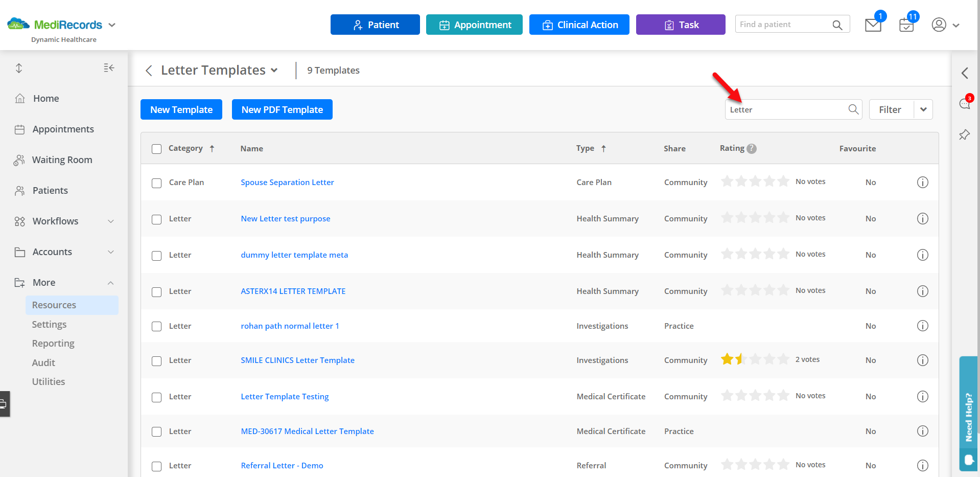Click the template search magnifier icon
This screenshot has height=477, width=980.
pyautogui.click(x=853, y=109)
